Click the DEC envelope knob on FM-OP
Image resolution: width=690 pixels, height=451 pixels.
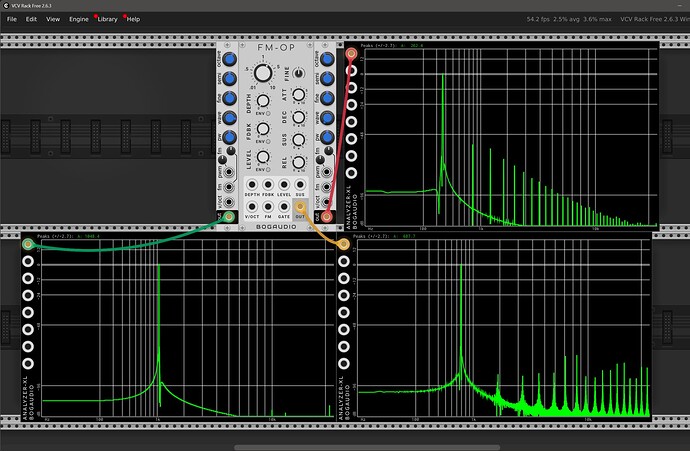tap(298, 117)
